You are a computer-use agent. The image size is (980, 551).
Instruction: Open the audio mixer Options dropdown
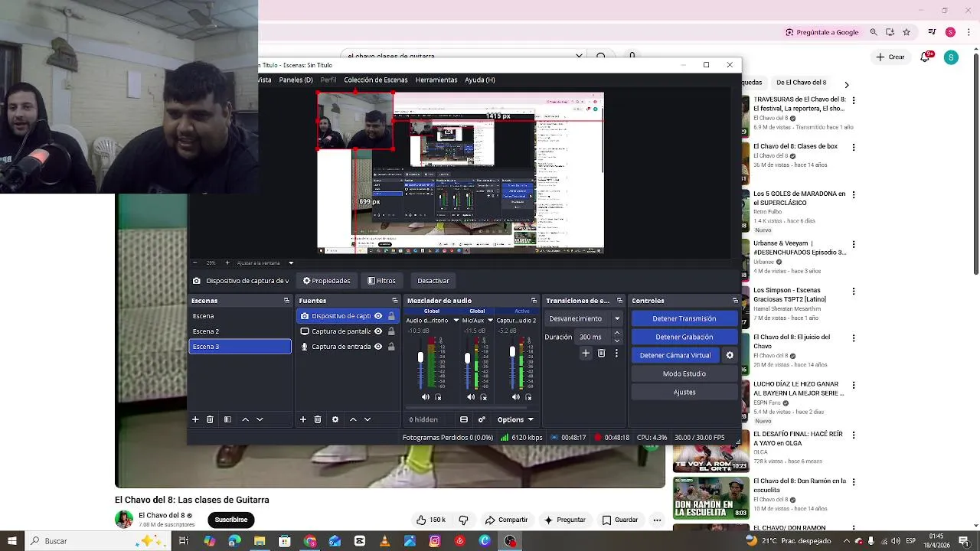(515, 419)
